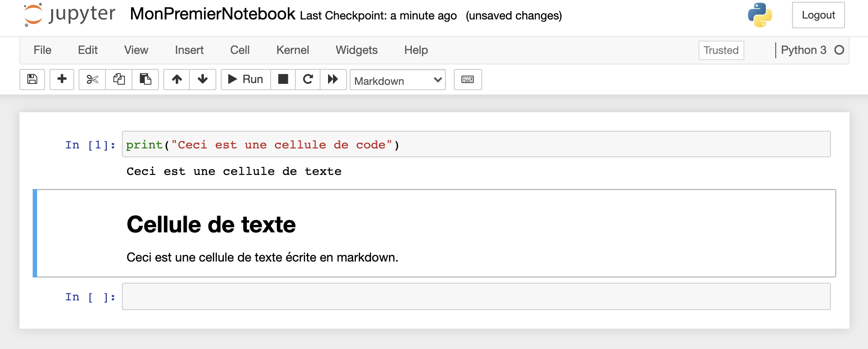
Task: Click the empty code cell input
Action: point(476,296)
